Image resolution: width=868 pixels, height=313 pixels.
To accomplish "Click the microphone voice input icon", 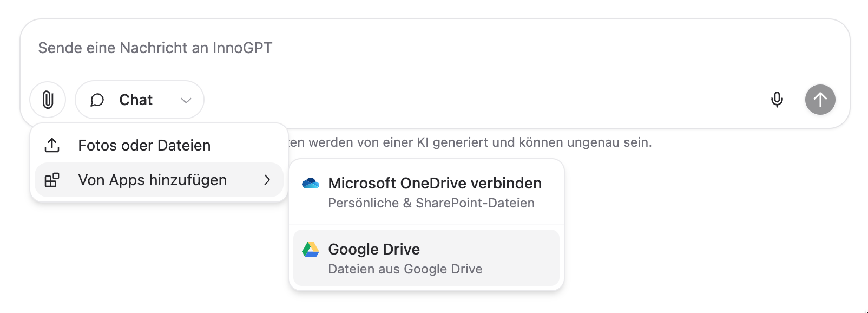I will (x=777, y=100).
